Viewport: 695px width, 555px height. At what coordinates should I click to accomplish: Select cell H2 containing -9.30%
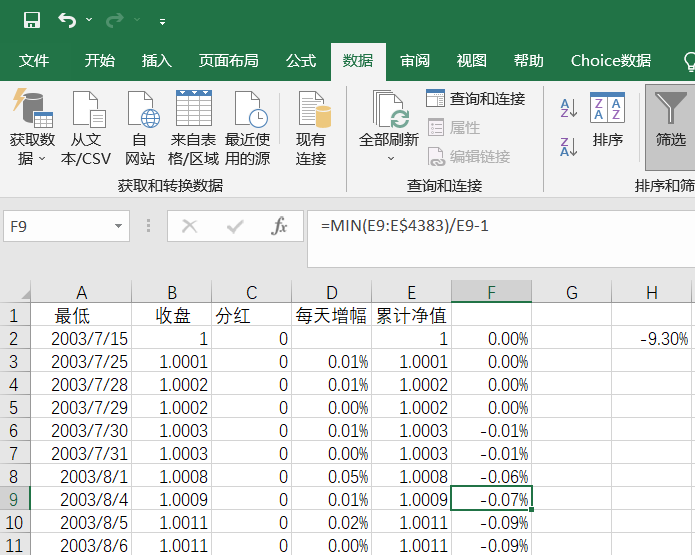651,339
